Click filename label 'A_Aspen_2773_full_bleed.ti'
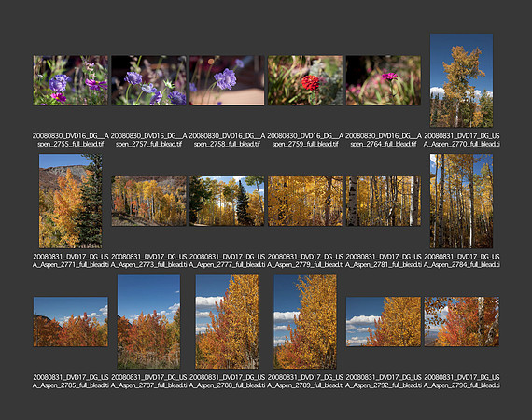This screenshot has height=420, width=532. pyautogui.click(x=148, y=265)
